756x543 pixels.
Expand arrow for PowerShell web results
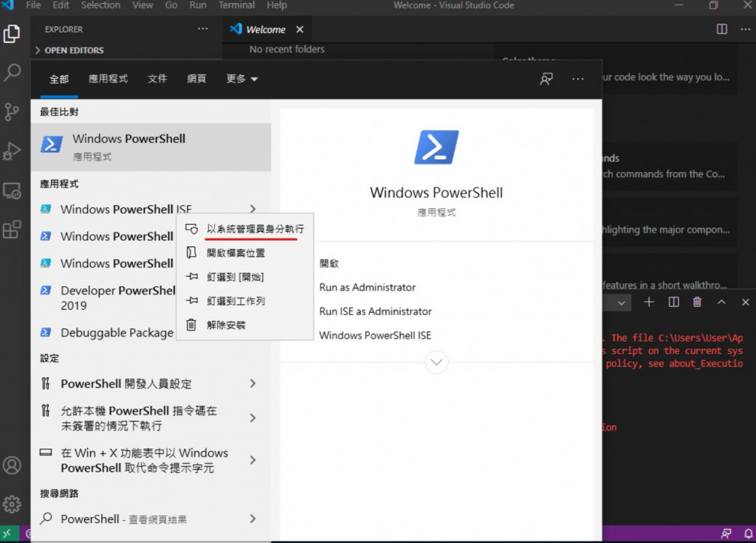click(252, 519)
